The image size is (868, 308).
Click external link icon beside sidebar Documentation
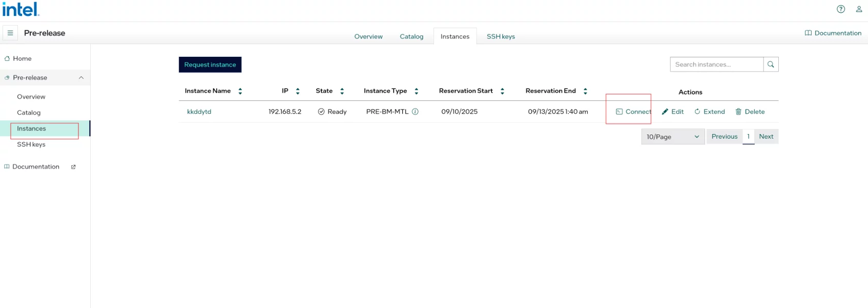click(x=73, y=167)
